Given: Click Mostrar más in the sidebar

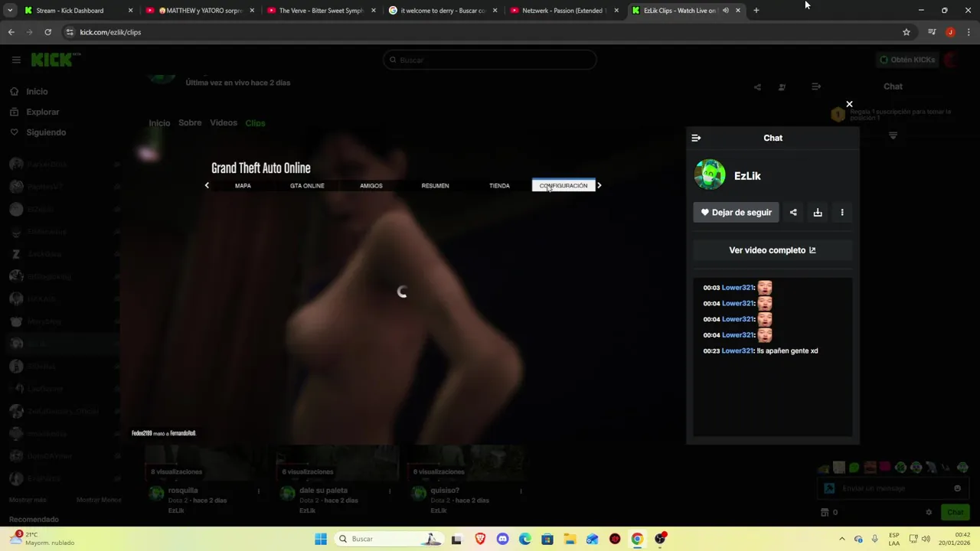Looking at the screenshot, I should [28, 500].
